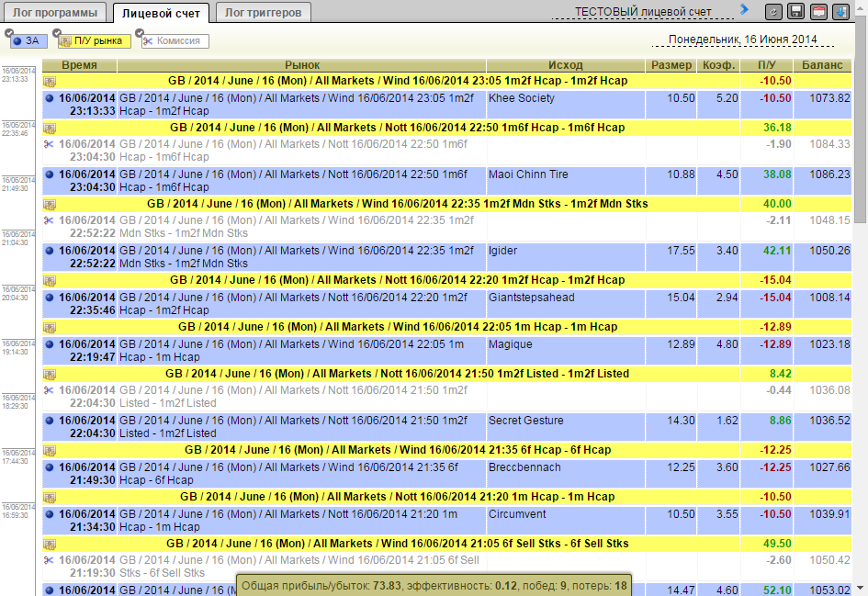Click timeline marker 16/06/2014 16:59:30
The height and width of the screenshot is (596, 868).
click(x=18, y=511)
